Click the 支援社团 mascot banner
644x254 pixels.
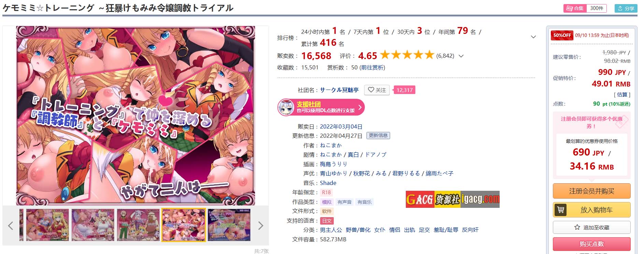click(x=321, y=107)
